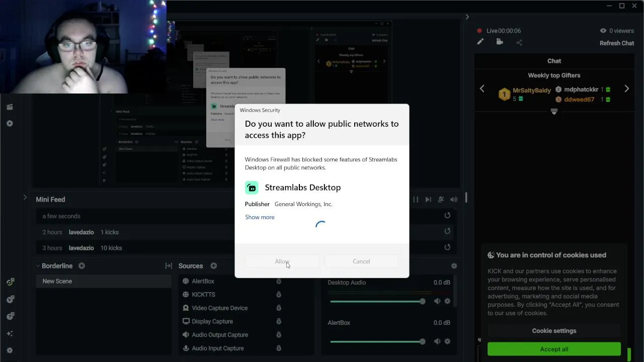Screen dimensions: 644x362
Task: Click the cookie icon in consent banner
Action: click(491, 255)
